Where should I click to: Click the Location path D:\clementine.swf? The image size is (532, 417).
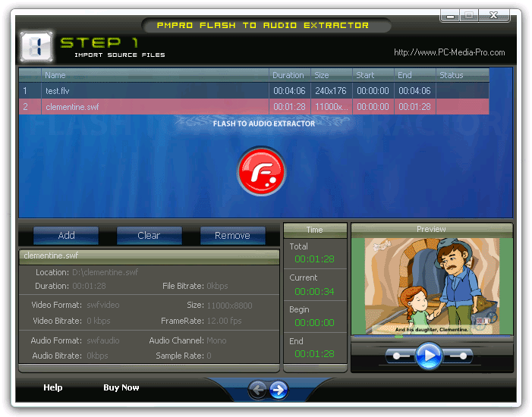[x=105, y=272]
